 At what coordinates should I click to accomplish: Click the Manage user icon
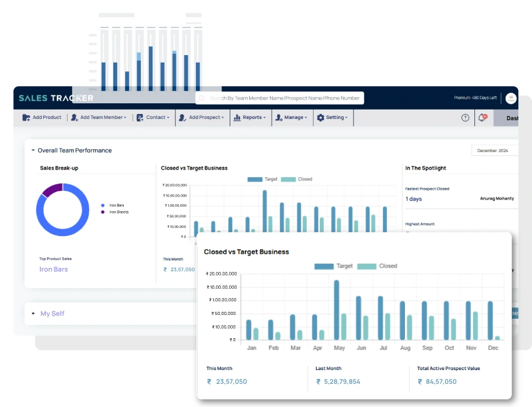(278, 118)
